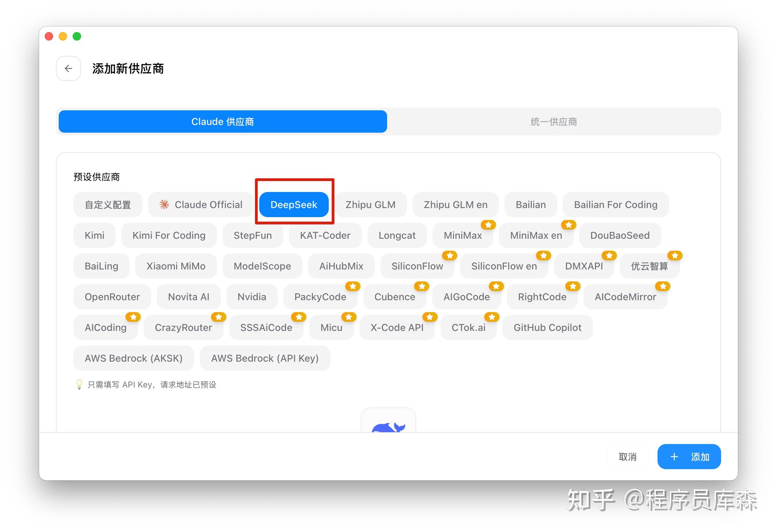Screen dimensions: 777x532
Task: Select the OpenRouter preset
Action: coord(112,297)
